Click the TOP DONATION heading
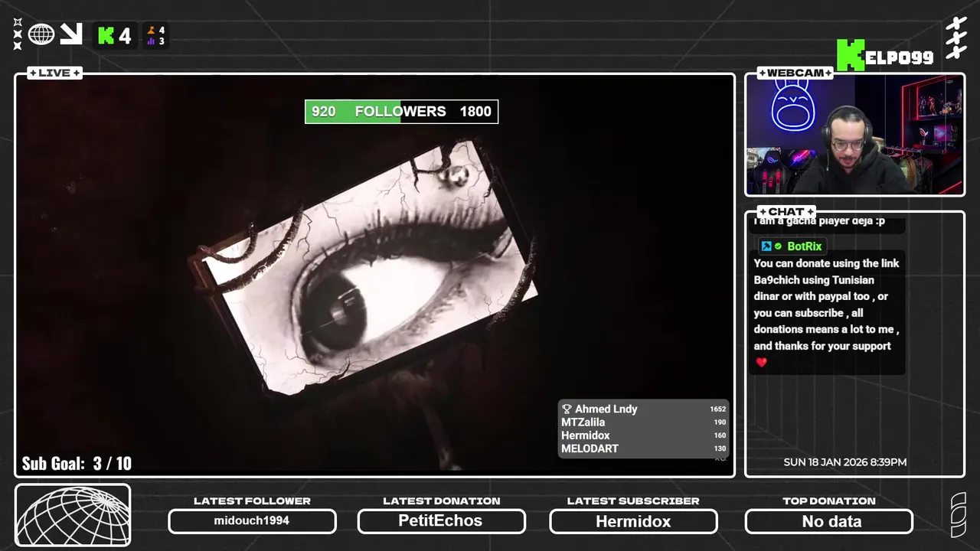This screenshot has height=551, width=980. (829, 500)
